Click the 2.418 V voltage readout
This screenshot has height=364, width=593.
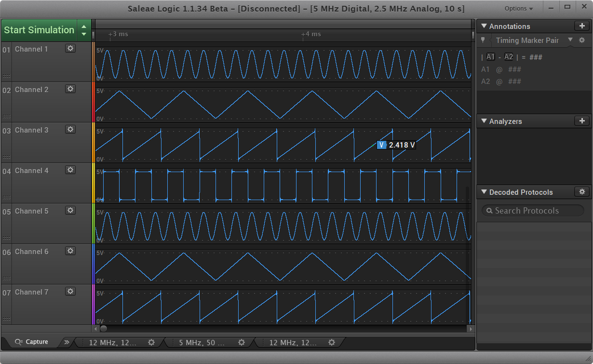click(x=396, y=145)
